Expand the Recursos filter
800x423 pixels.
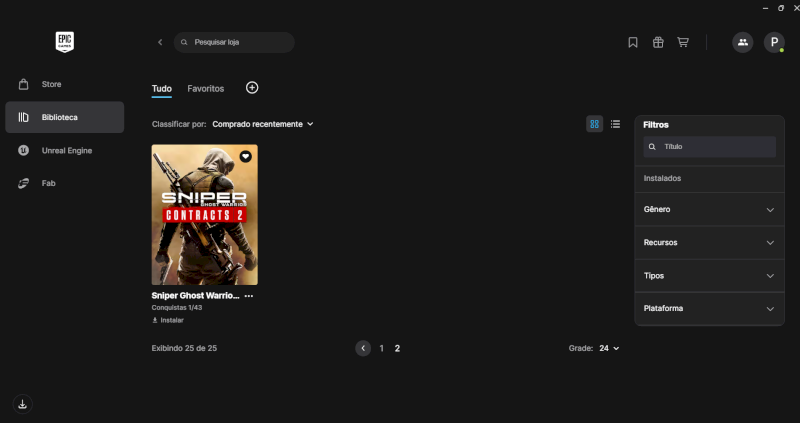709,243
